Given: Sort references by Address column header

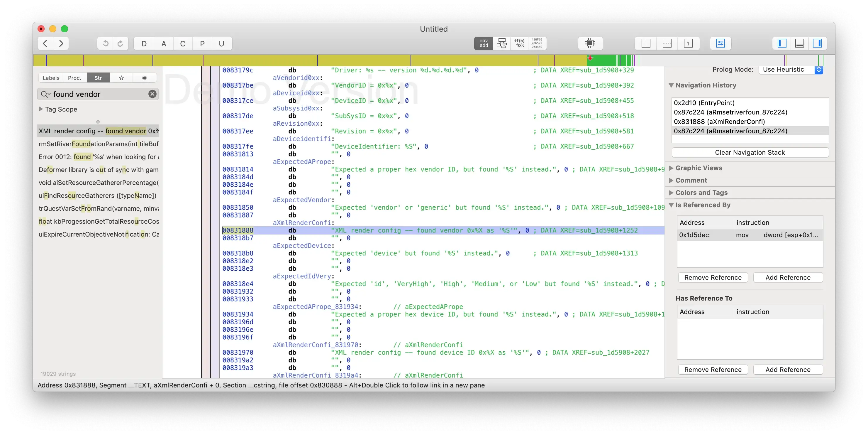Looking at the screenshot, I should 706,222.
